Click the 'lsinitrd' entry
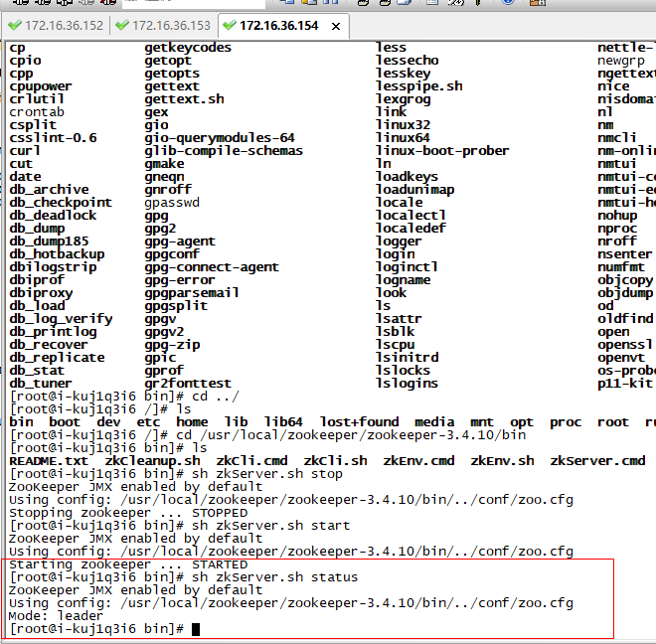 [408, 358]
